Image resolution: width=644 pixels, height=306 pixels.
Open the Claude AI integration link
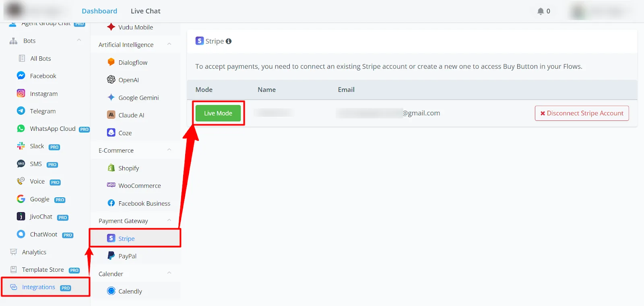click(131, 115)
